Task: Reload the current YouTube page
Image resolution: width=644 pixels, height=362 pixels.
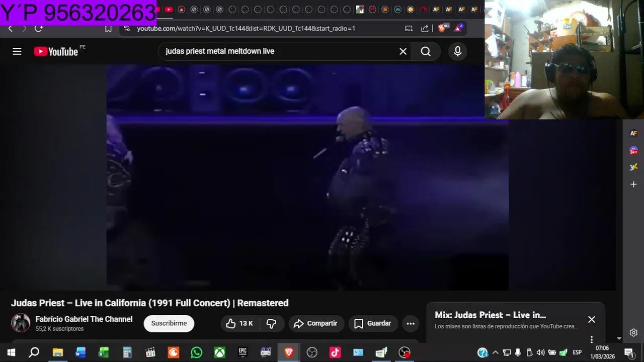Action: click(39, 29)
